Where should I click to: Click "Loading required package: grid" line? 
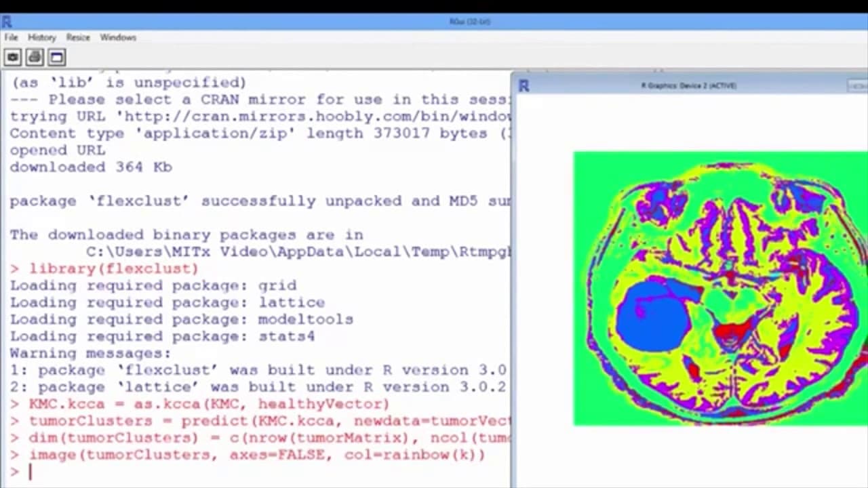(x=153, y=285)
